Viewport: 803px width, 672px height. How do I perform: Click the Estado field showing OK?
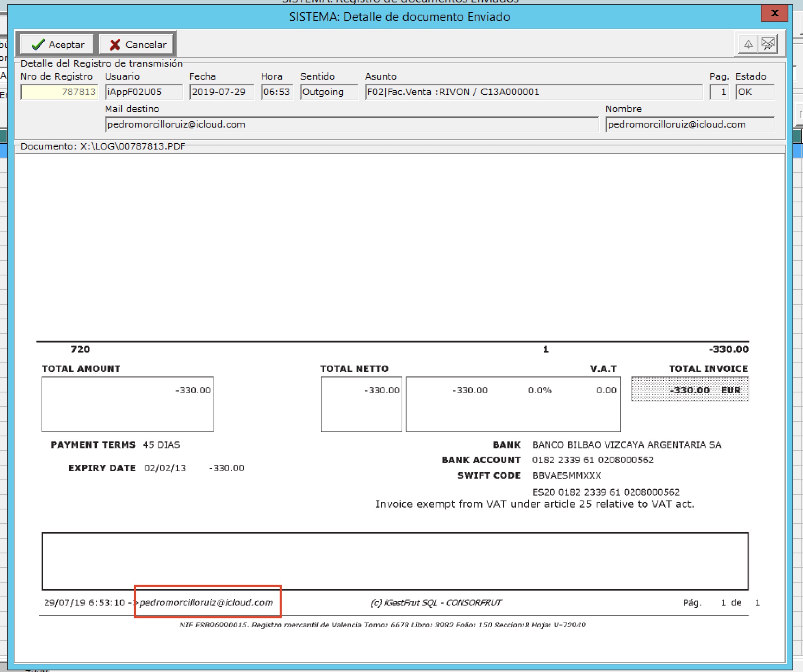point(755,92)
